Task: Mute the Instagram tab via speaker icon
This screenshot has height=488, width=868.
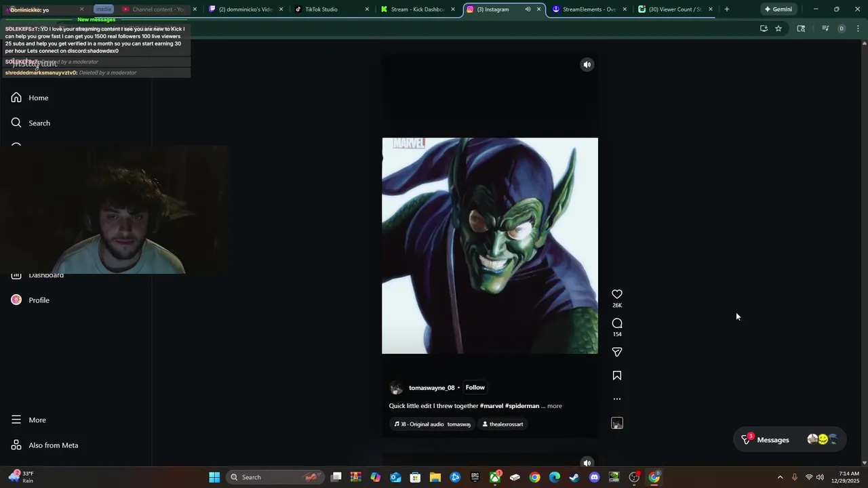Action: (x=528, y=9)
